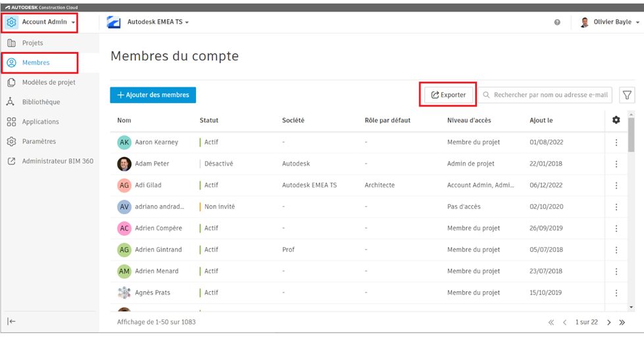Select the member name Adrien Compère
This screenshot has width=644, height=345.
[159, 228]
